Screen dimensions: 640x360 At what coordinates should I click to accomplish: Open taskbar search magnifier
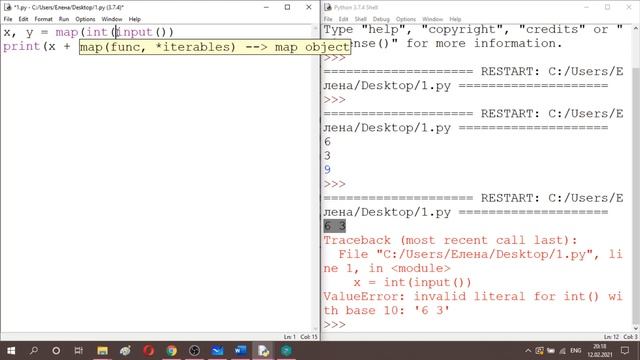[x=34, y=351]
